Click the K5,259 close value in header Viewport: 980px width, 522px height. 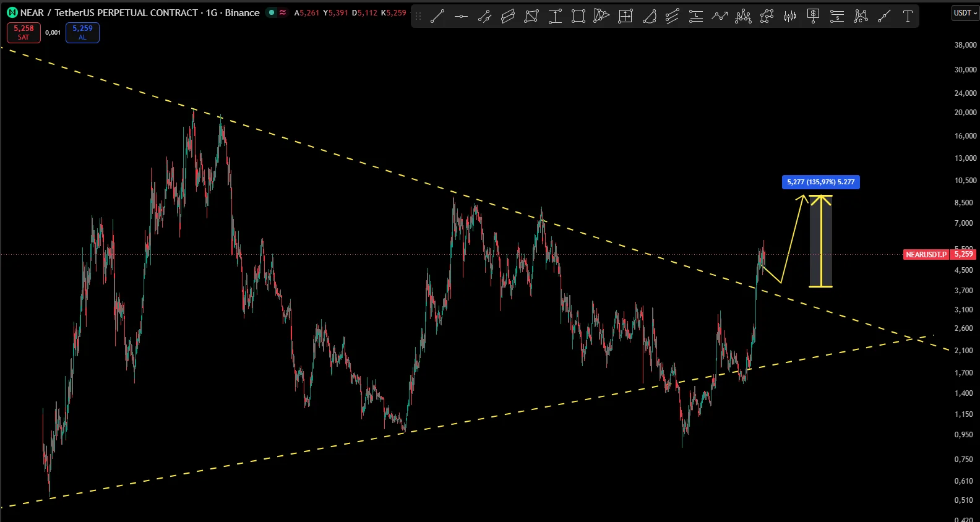tap(393, 13)
